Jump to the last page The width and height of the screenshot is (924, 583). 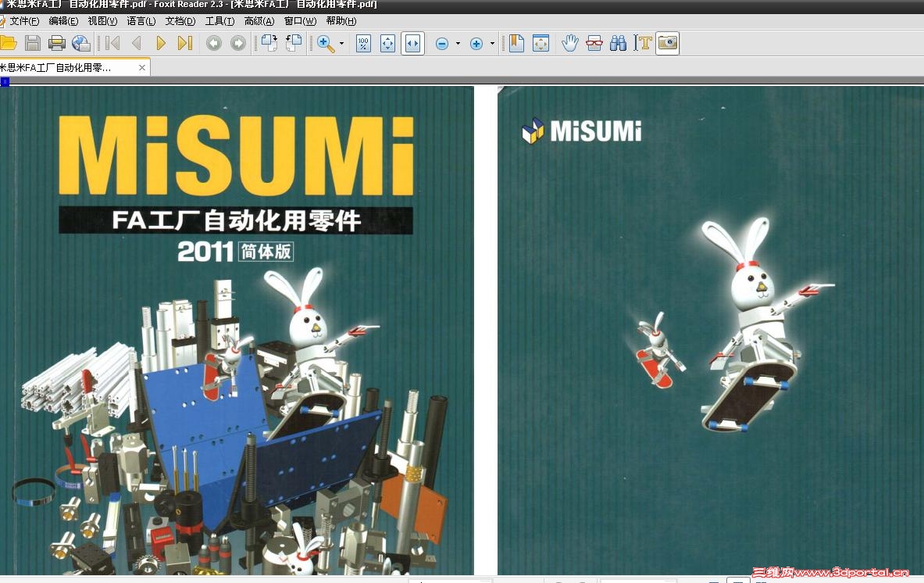coord(185,43)
